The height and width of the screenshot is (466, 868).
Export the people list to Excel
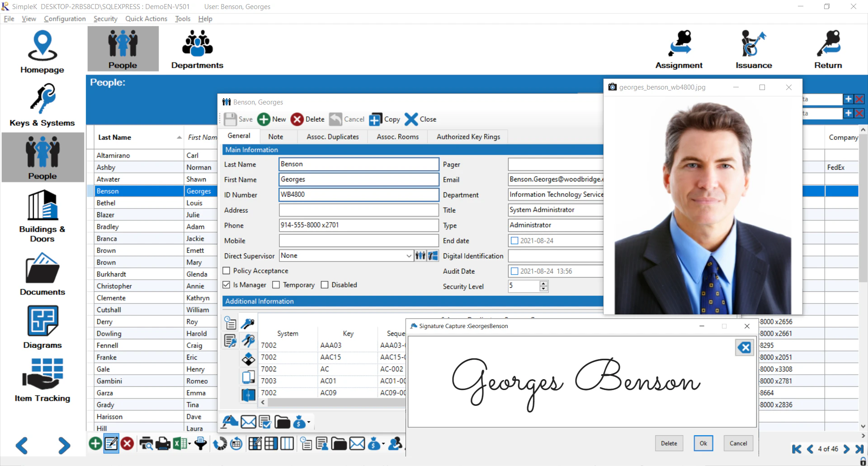179,444
